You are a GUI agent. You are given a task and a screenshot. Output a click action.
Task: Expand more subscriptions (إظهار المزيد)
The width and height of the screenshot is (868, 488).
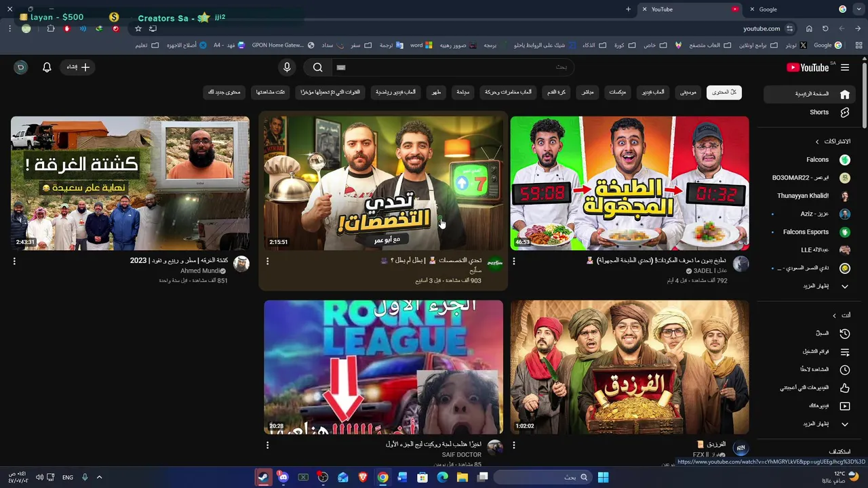point(811,286)
